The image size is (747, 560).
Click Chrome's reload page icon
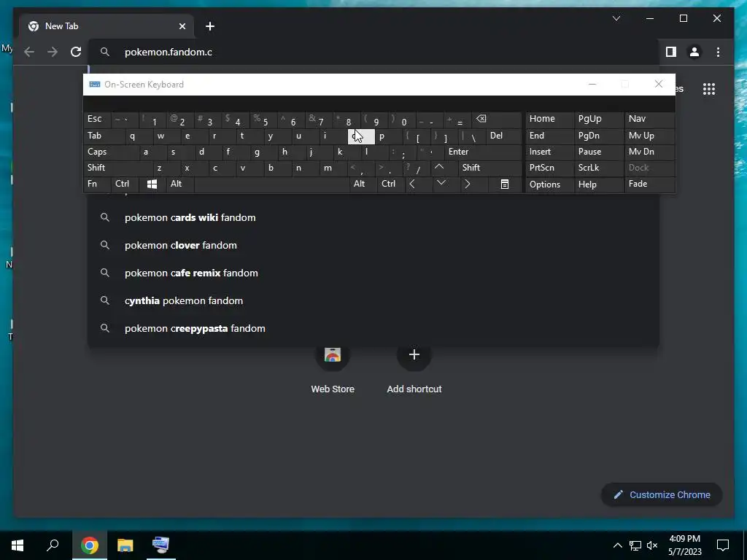click(76, 52)
